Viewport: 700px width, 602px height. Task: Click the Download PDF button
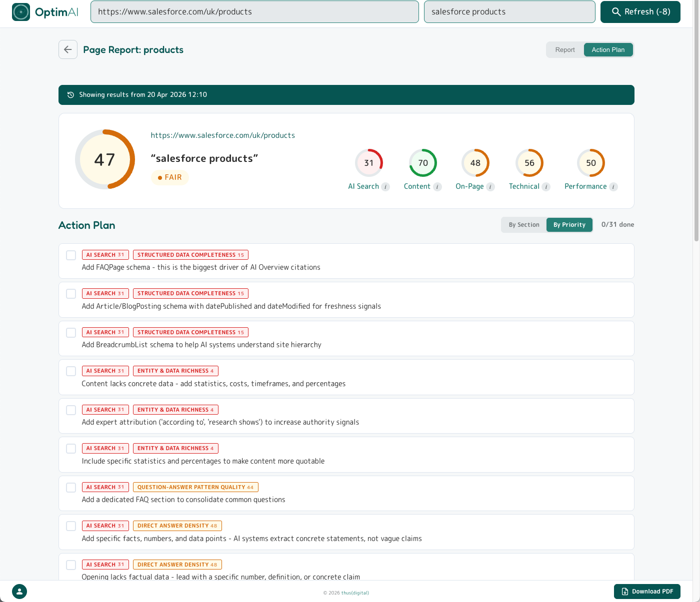647,592
